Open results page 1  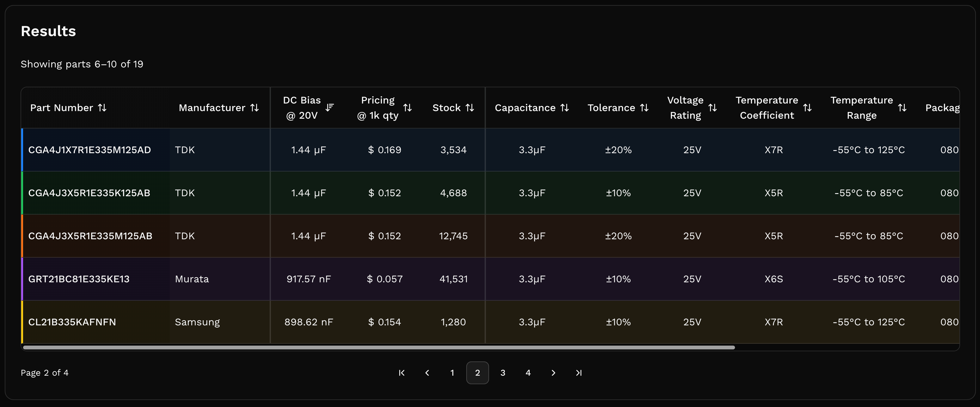(452, 373)
